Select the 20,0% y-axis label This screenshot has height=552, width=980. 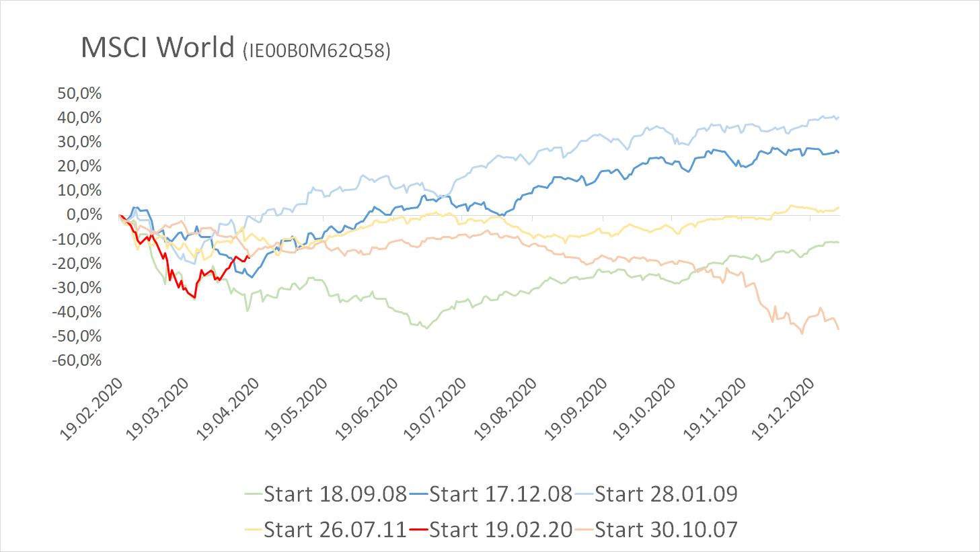[x=79, y=166]
